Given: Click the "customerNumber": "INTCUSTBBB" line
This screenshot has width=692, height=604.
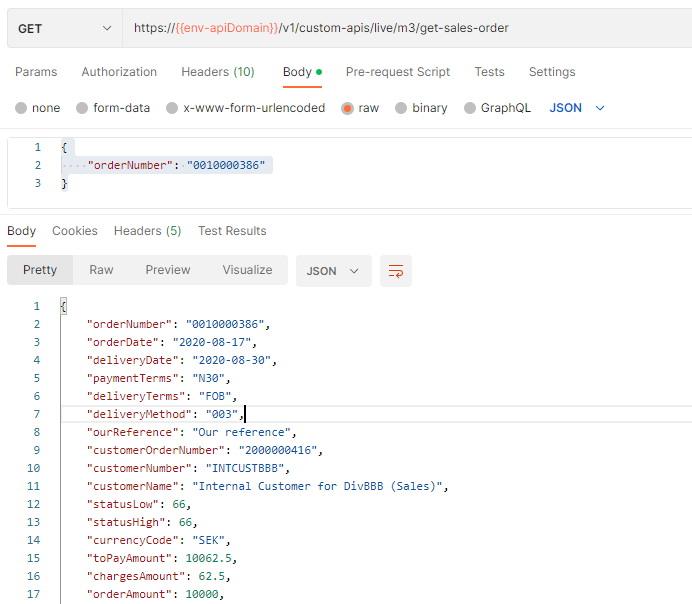Looking at the screenshot, I should point(188,468).
